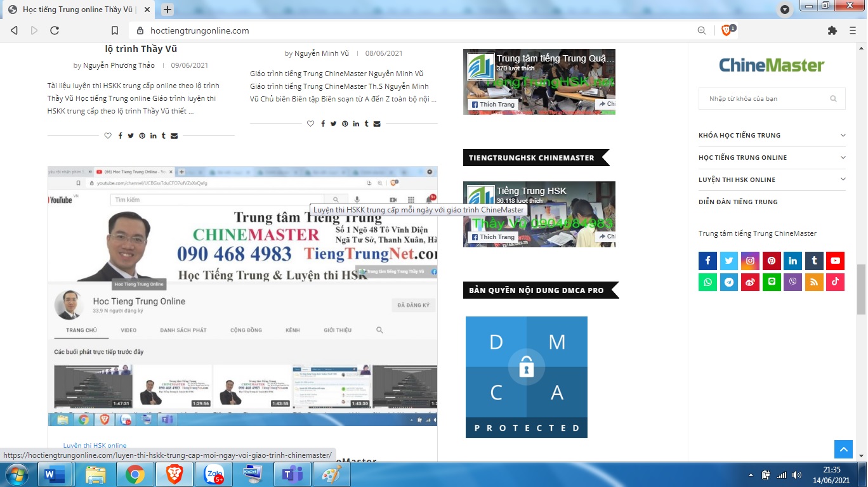Click the TikTok icon in sidebar

tap(835, 282)
